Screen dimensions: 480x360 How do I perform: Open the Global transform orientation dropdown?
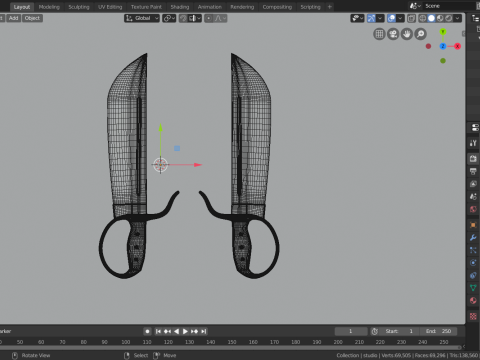pyautogui.click(x=142, y=18)
